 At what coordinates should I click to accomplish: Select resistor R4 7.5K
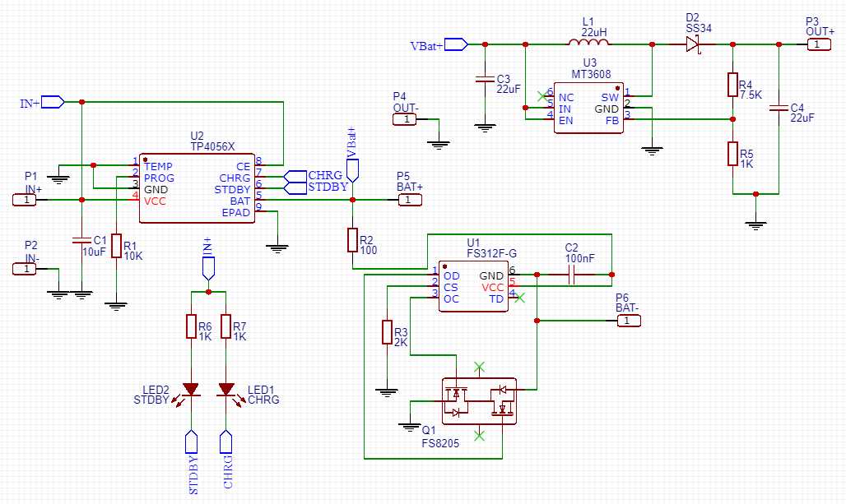[732, 85]
